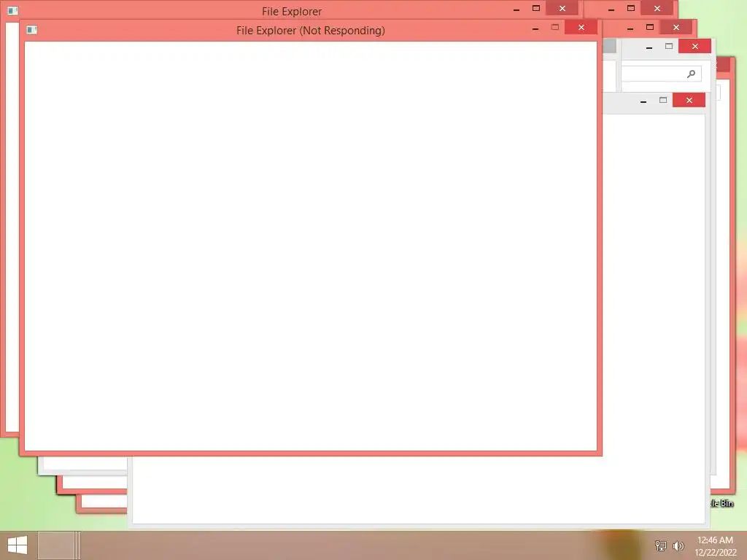Minimize the white window containing the search box
This screenshot has height=560, width=747.
pos(649,47)
